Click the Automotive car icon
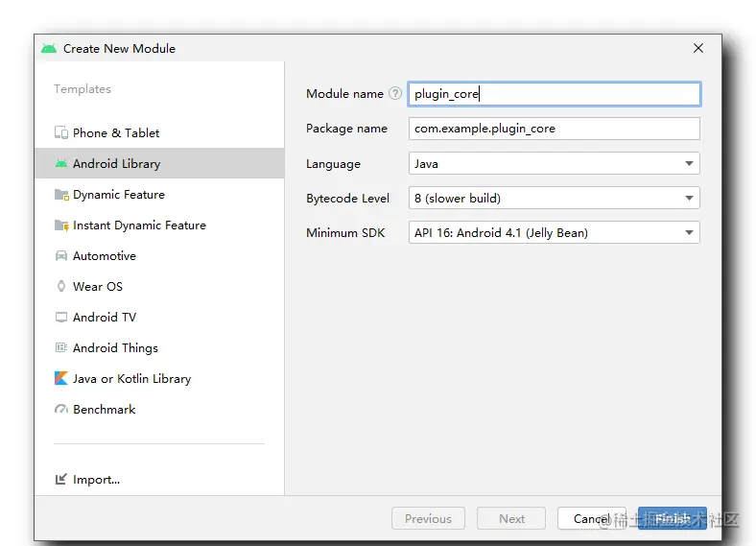 point(61,255)
